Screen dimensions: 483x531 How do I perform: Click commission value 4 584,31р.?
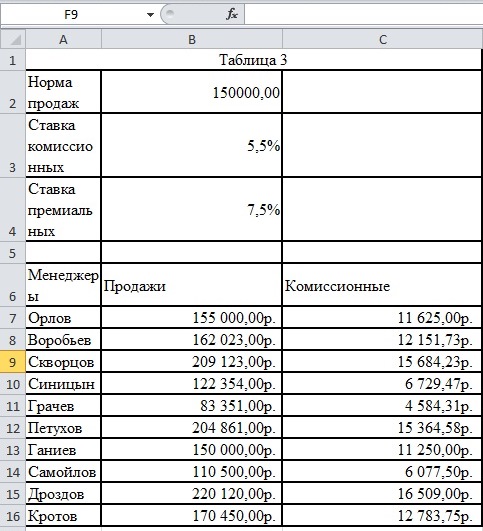click(x=382, y=406)
